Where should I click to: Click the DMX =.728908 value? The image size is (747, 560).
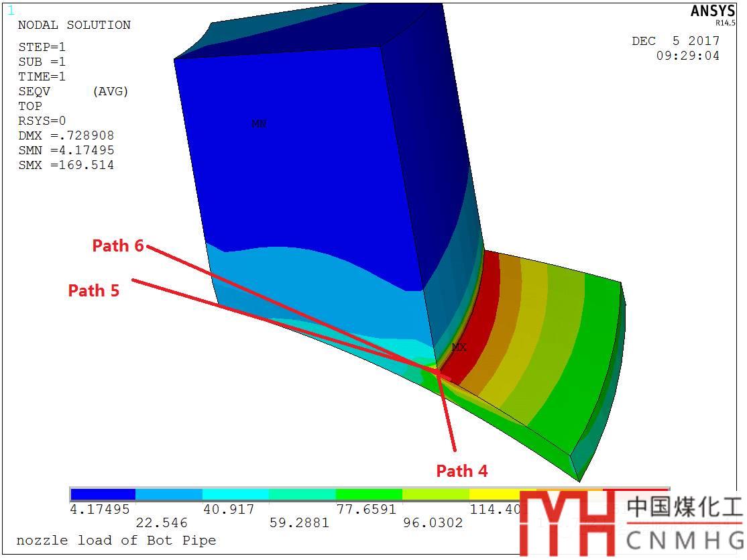point(66,135)
